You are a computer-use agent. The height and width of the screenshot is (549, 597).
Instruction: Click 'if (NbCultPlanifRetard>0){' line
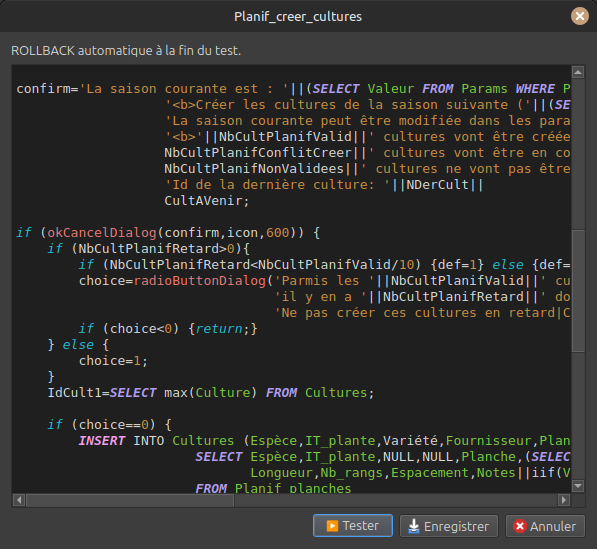[x=148, y=249]
